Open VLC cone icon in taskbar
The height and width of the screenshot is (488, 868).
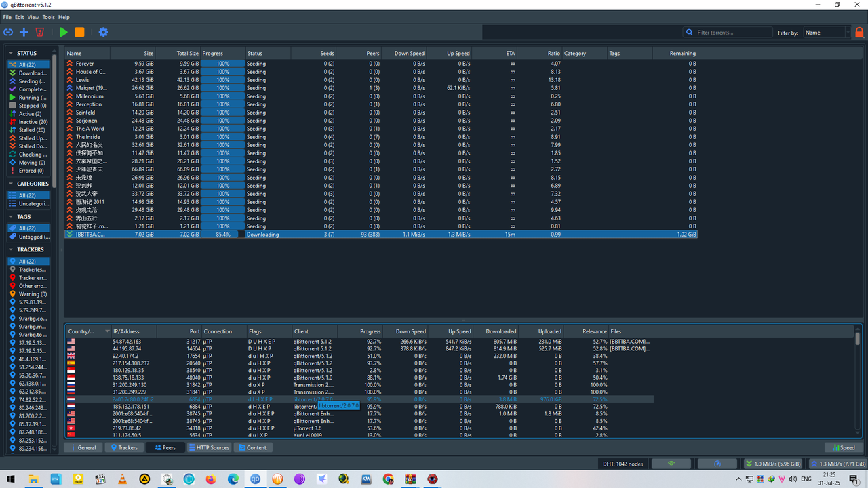pyautogui.click(x=122, y=479)
